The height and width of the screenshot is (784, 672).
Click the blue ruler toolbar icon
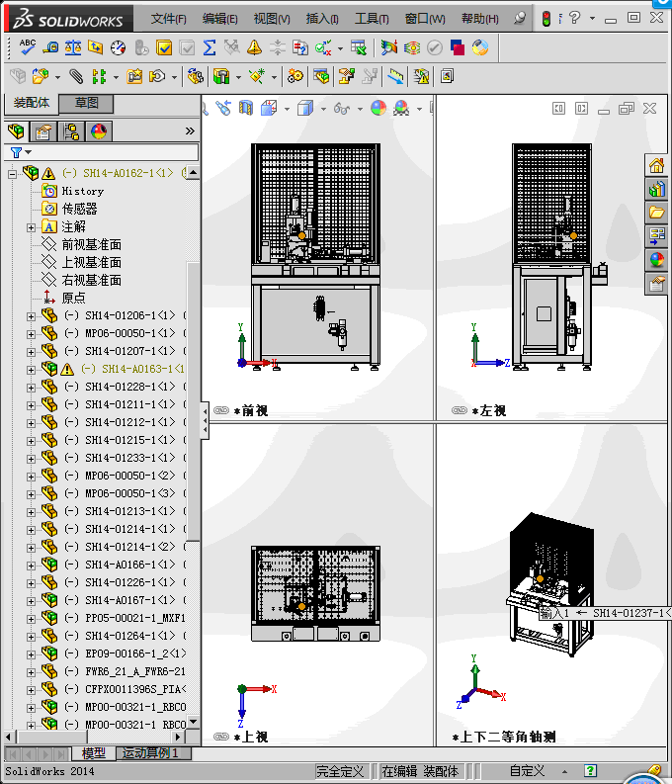click(x=395, y=76)
